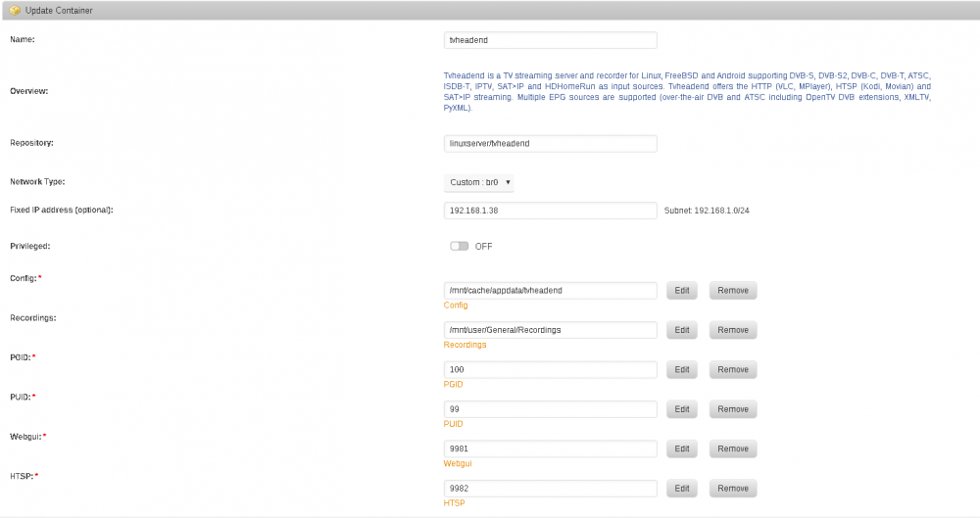Open the Network Type dropdown
Screen dimensions: 980x518
point(479,182)
